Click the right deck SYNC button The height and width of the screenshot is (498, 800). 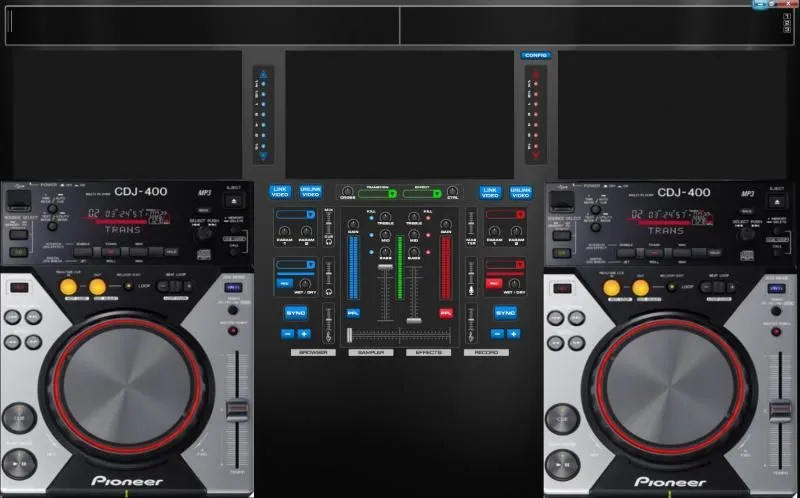pos(506,313)
